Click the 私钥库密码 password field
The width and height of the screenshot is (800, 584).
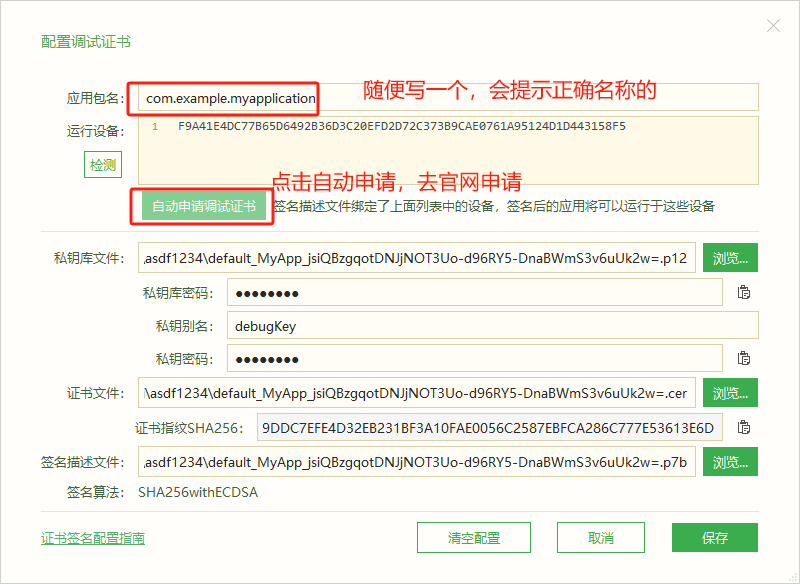pos(450,291)
